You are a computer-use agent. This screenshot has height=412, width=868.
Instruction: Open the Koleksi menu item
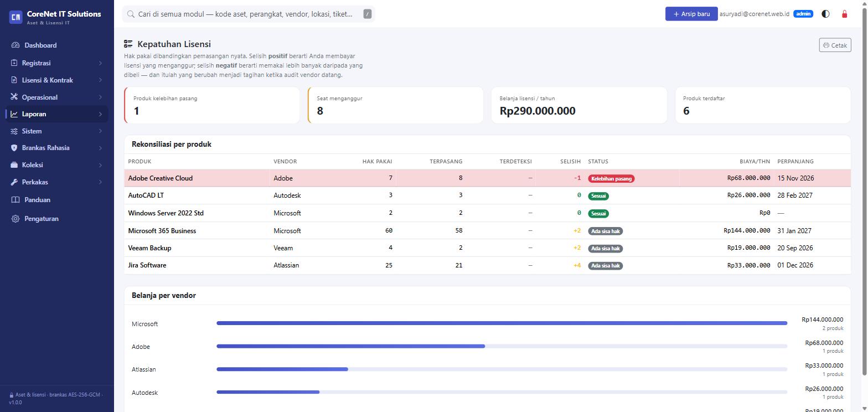pyautogui.click(x=57, y=165)
